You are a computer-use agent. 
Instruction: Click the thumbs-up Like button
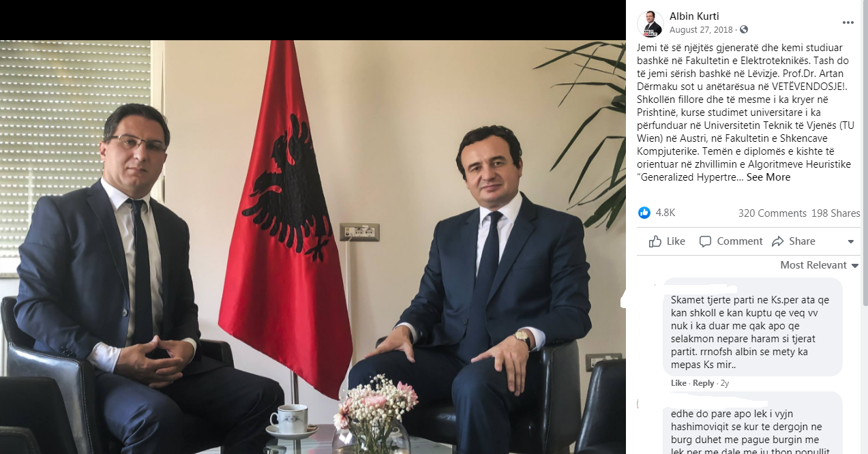point(667,241)
